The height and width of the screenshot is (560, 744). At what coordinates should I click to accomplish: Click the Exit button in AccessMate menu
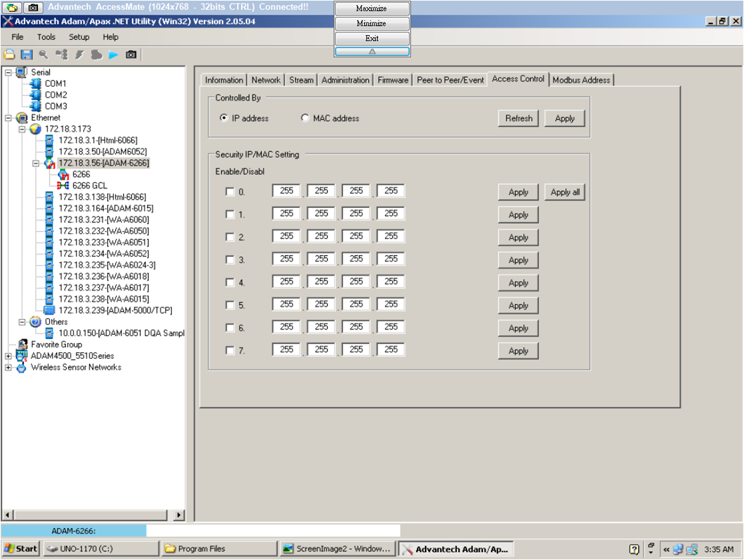pyautogui.click(x=372, y=39)
